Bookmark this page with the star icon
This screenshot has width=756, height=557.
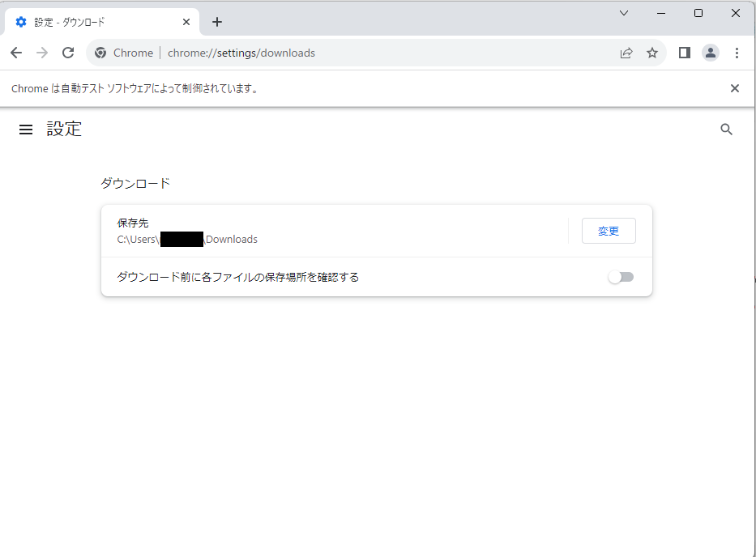click(652, 53)
